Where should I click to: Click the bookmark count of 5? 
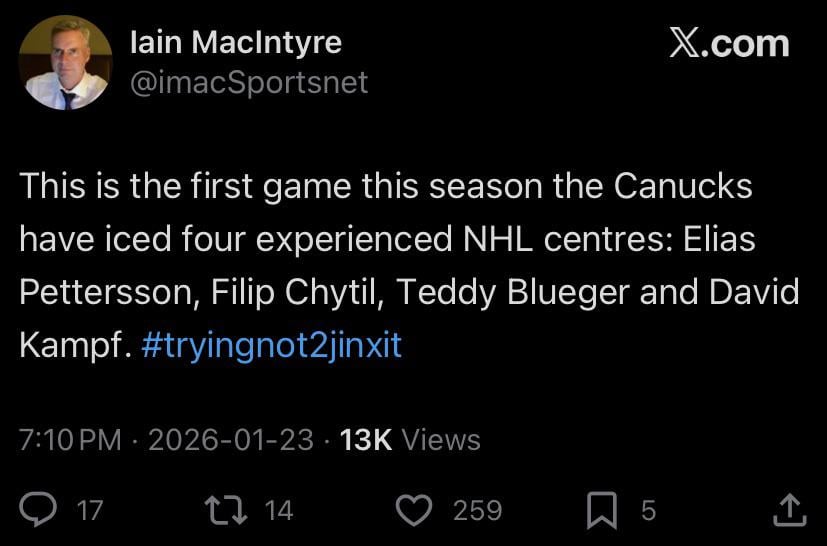click(x=648, y=510)
